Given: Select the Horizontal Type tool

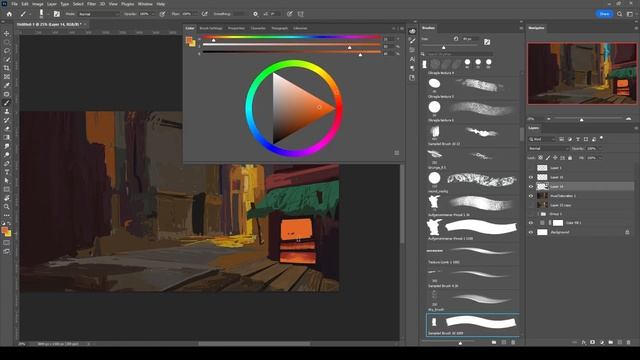Looking at the screenshot, I should click(x=7, y=172).
